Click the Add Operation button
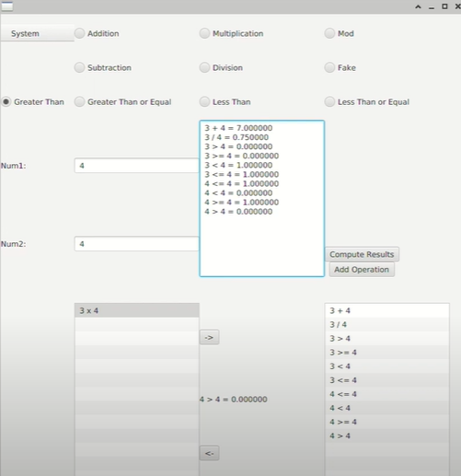 coord(362,270)
